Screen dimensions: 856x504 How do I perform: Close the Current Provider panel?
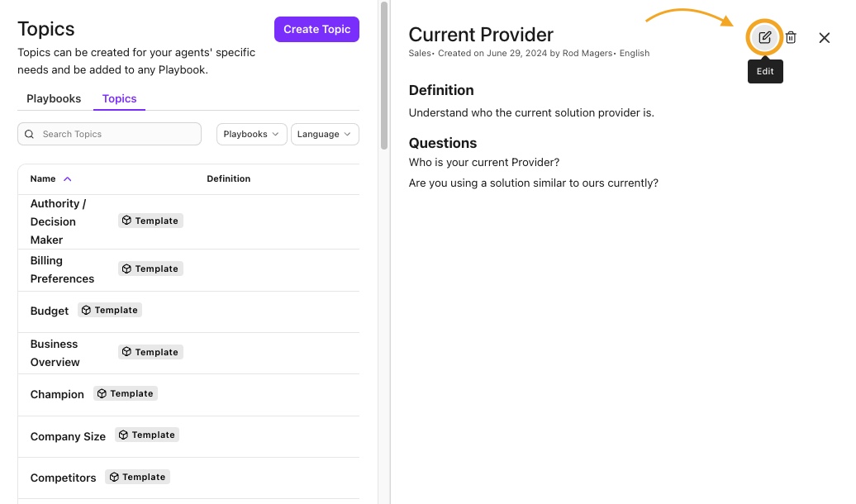click(825, 38)
